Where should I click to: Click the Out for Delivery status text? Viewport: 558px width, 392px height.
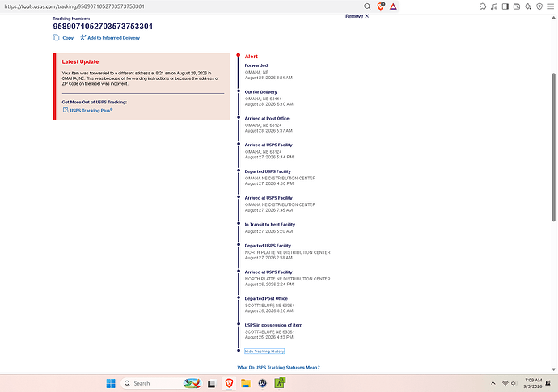tap(261, 92)
